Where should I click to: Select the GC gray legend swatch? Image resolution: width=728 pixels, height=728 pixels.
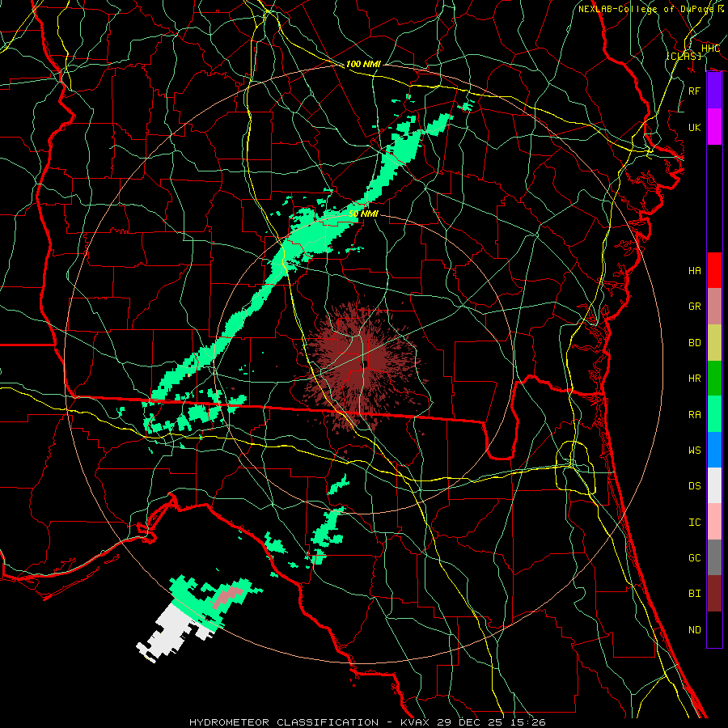[x=714, y=557]
